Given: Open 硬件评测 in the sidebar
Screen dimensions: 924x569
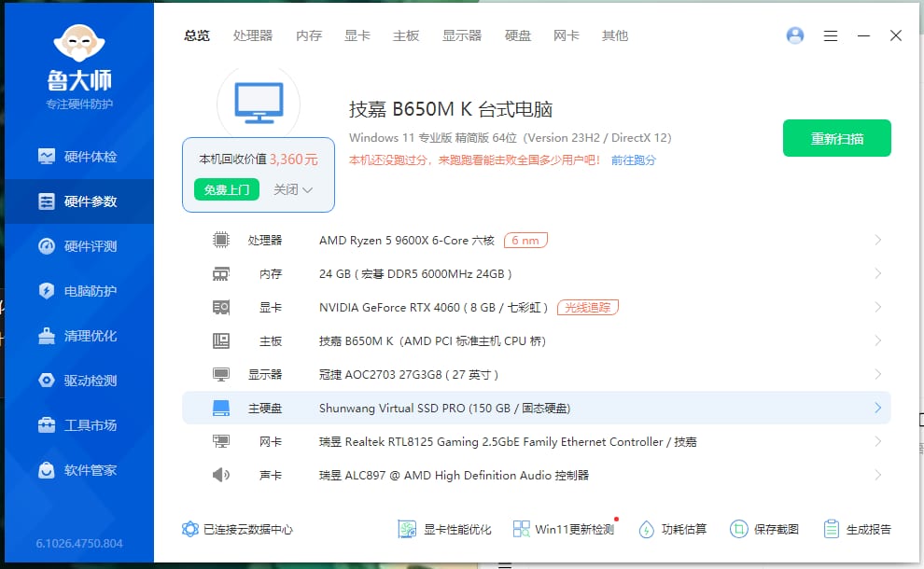Looking at the screenshot, I should tap(78, 246).
